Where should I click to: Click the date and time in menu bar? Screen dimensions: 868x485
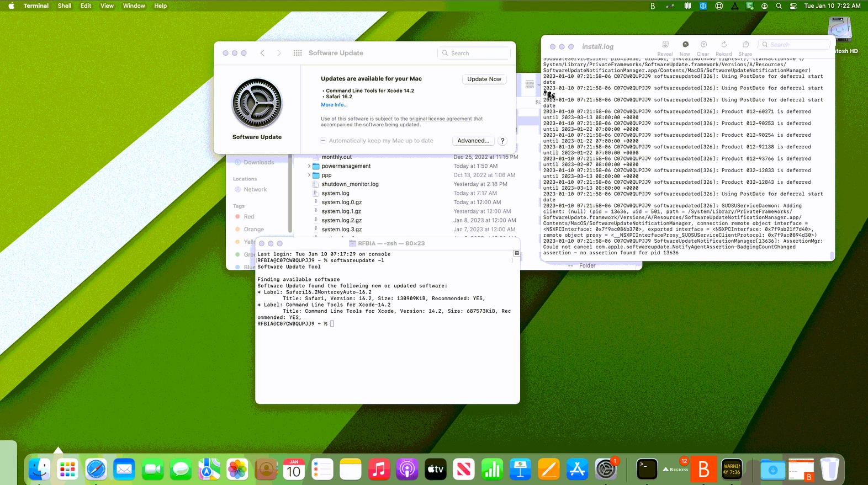click(x=832, y=6)
